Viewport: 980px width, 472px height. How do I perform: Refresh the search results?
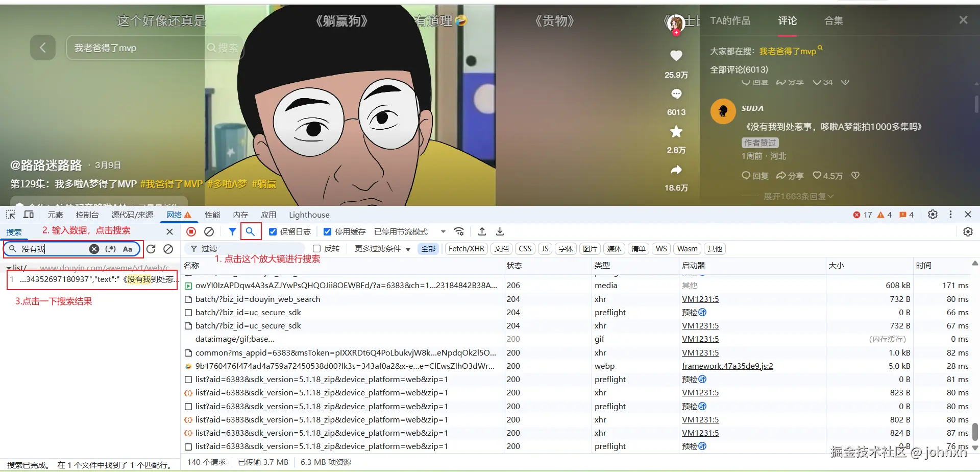click(151, 249)
